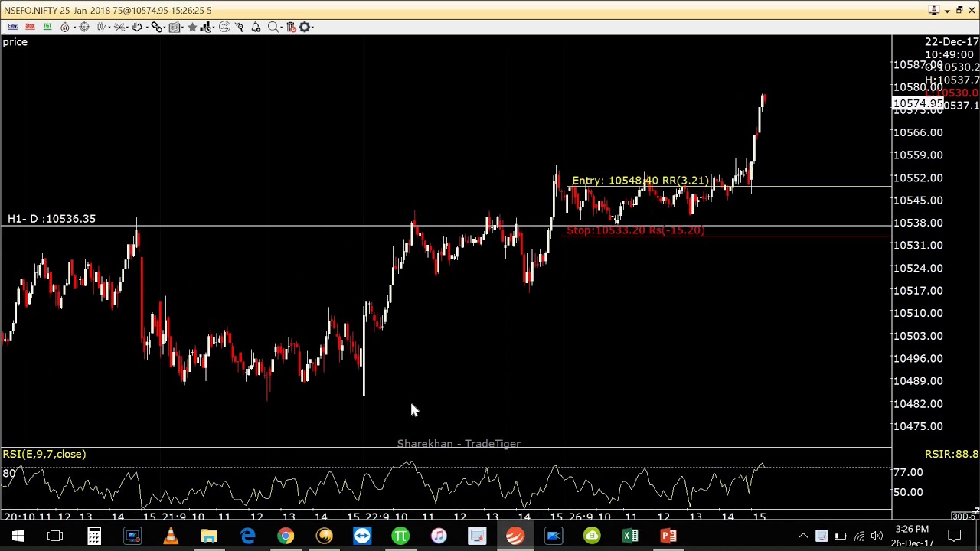Screen dimensions: 980x551
Task: Click the chain link charts icon
Action: point(156,27)
